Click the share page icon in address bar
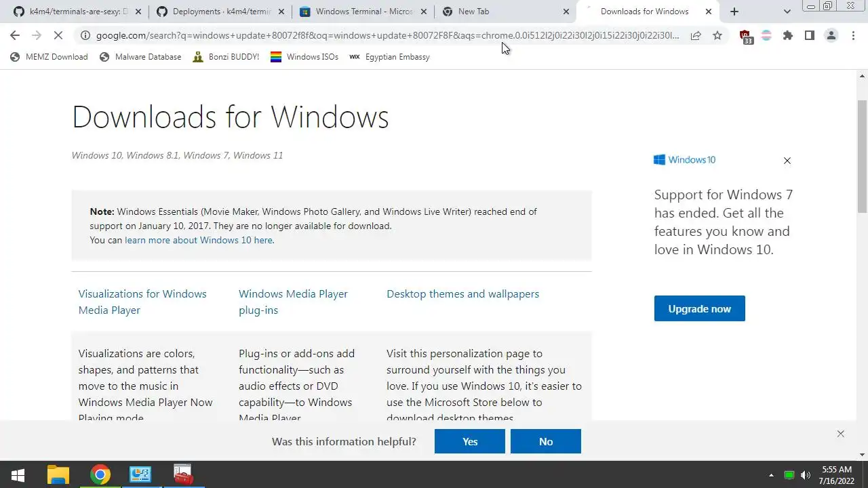This screenshot has width=868, height=488. pyautogui.click(x=696, y=35)
